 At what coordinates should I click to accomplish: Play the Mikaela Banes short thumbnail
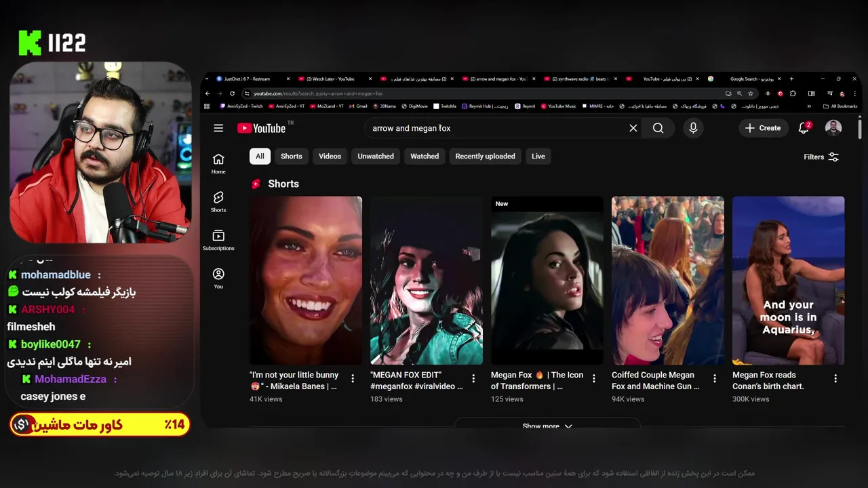coord(306,281)
